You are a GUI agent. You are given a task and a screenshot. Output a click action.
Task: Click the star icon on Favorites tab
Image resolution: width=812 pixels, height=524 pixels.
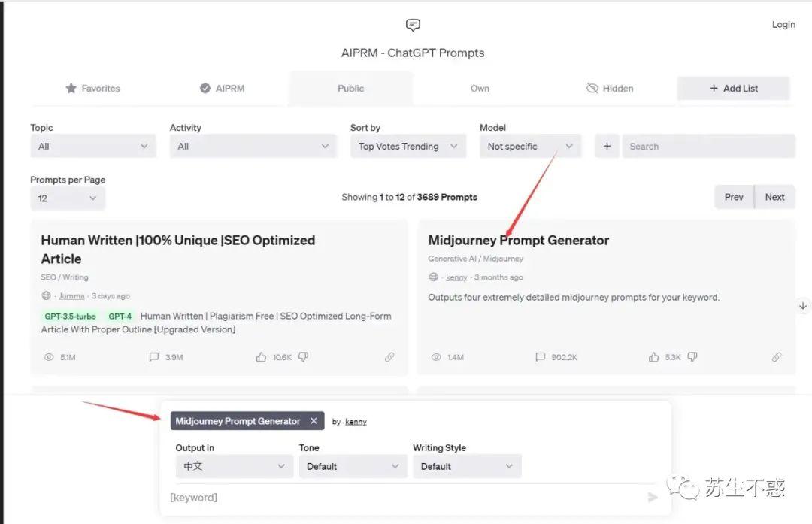(71, 88)
